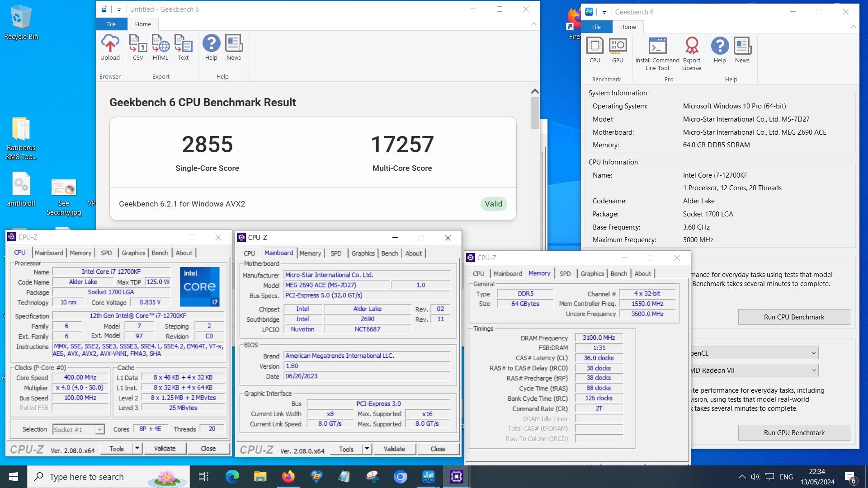Collapse the ribbon in Geekbench 6 main window

[x=853, y=27]
